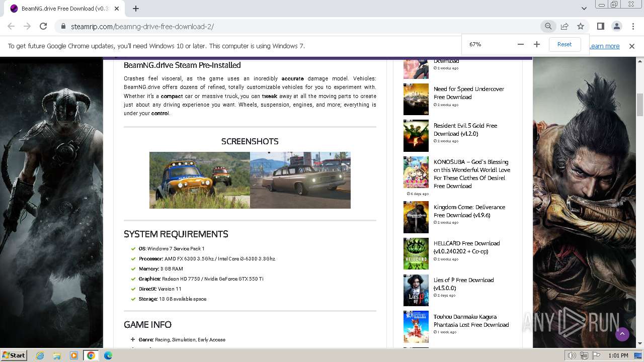Screen dimensions: 644x362
Task: Click the checkmark icon beside Memory requirement
Action: 133,269
